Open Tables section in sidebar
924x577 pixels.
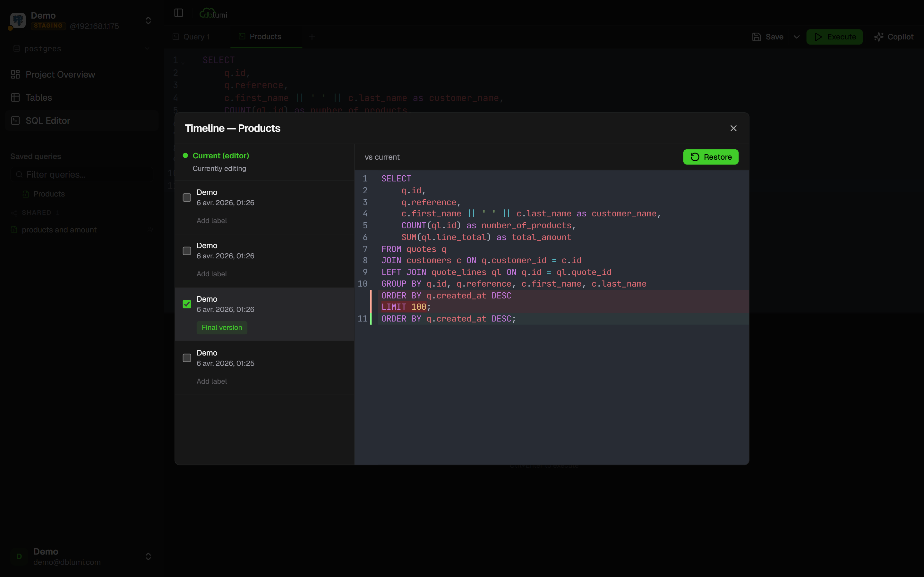(x=38, y=98)
